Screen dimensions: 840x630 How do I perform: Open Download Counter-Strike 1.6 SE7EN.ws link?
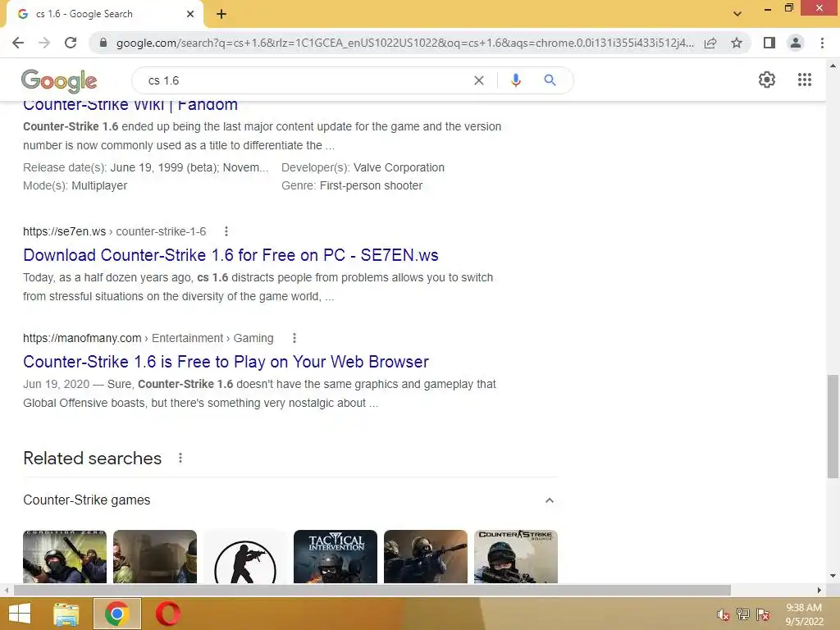[x=231, y=255]
